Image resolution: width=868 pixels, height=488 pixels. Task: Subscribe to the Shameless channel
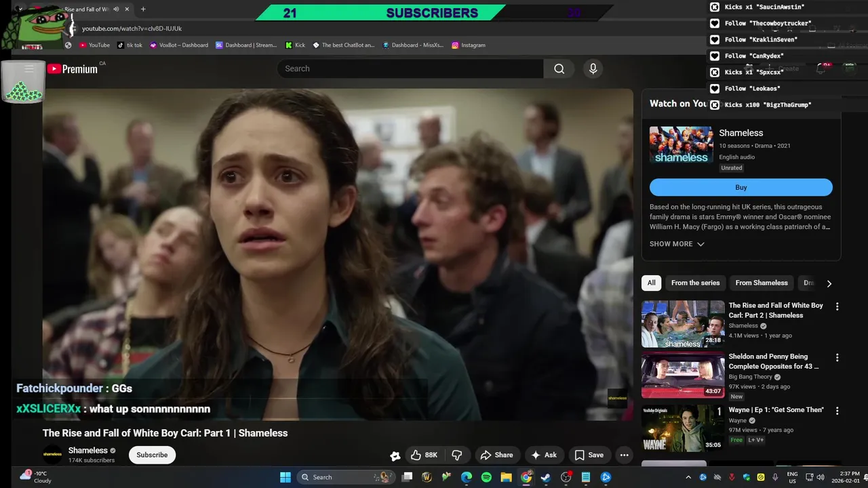[x=152, y=455]
